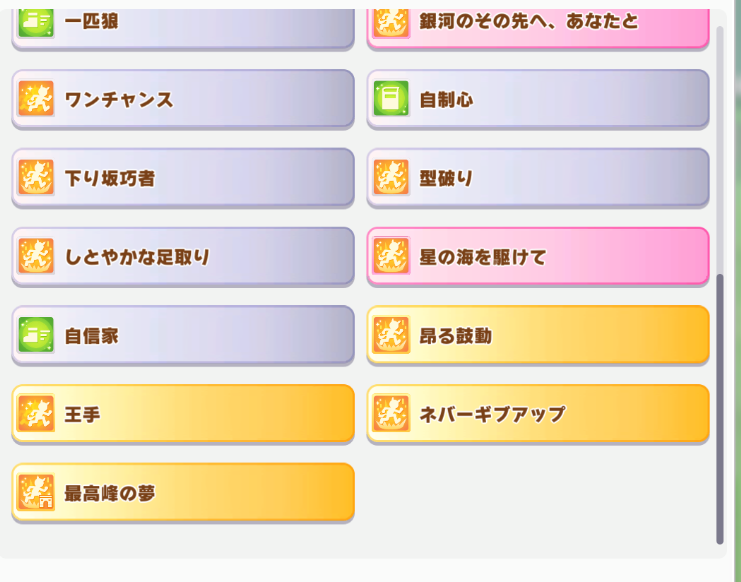The height and width of the screenshot is (582, 741).
Task: Click the skill icon beside 型破り
Action: click(x=391, y=178)
